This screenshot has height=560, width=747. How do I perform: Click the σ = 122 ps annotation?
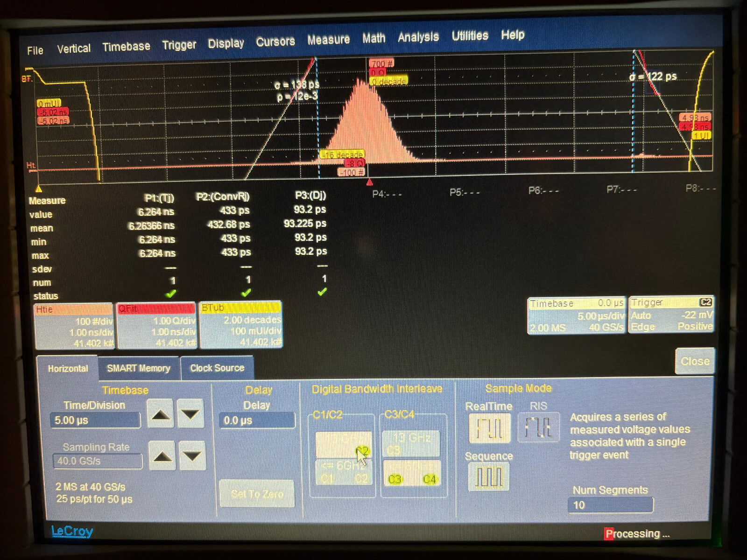click(653, 77)
